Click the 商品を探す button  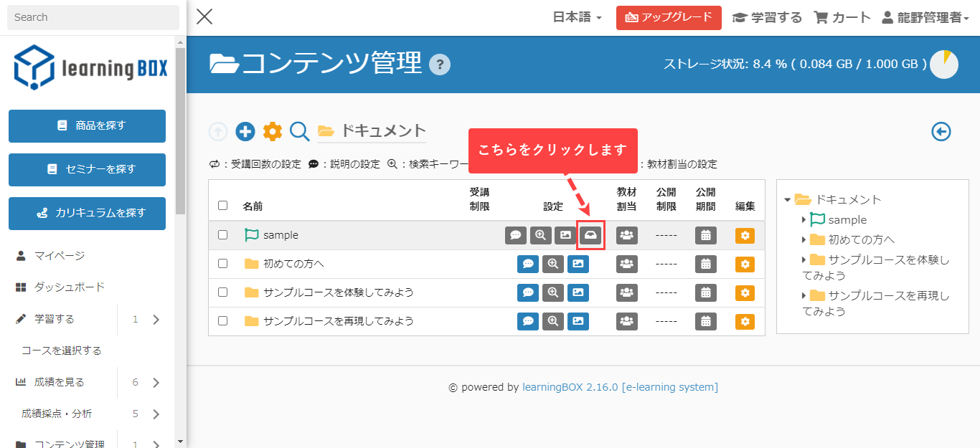coord(87,125)
